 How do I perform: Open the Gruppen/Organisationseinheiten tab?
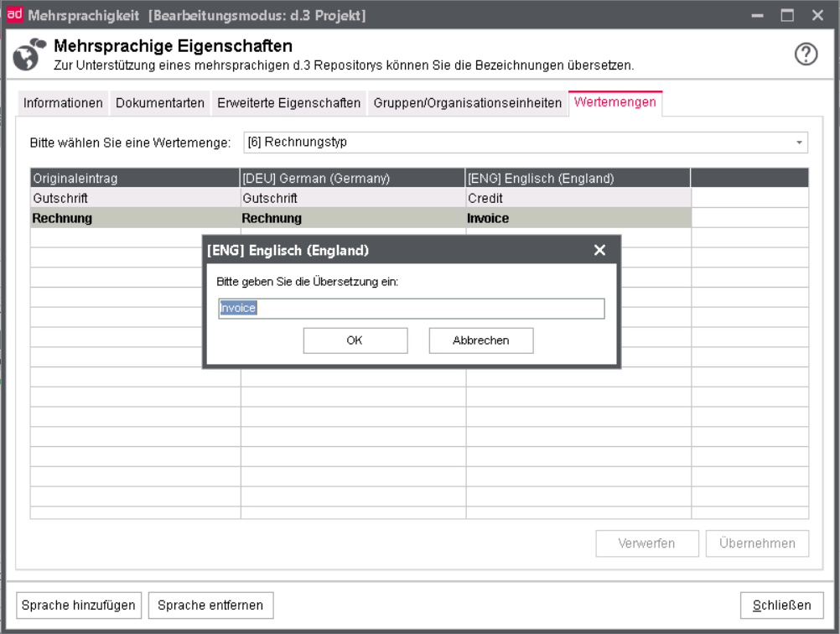[467, 103]
